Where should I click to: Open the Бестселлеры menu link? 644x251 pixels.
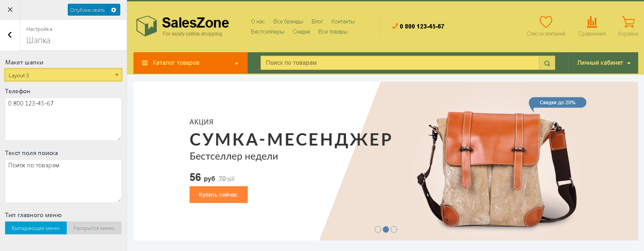(x=267, y=32)
